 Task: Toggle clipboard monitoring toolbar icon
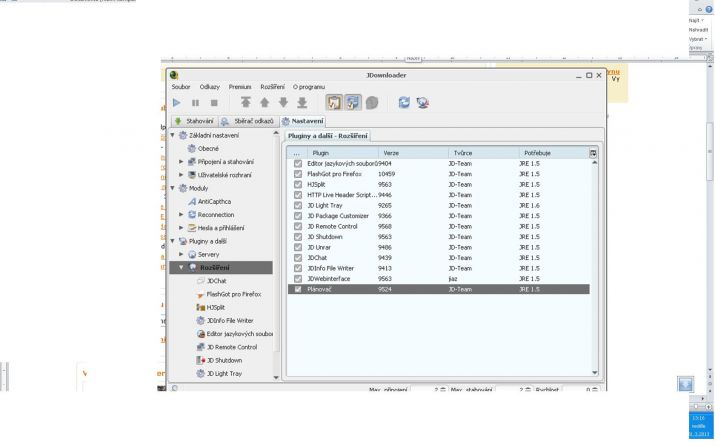click(334, 103)
